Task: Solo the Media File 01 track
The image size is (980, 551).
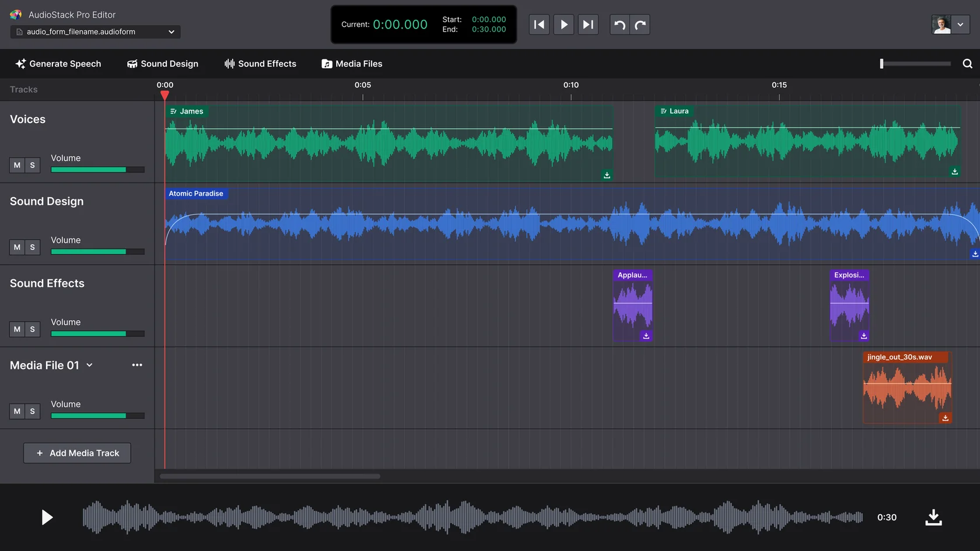Action: pos(32,411)
